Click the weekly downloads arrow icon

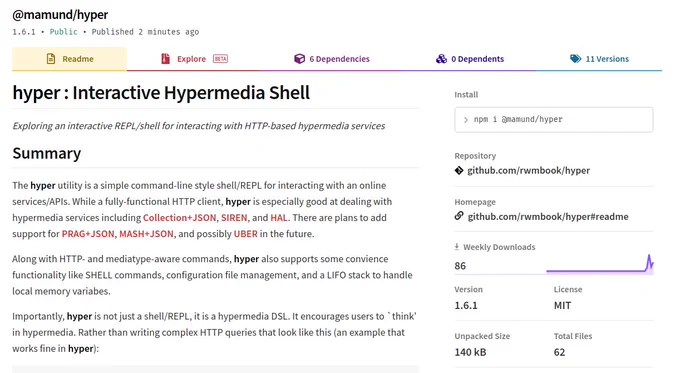click(x=457, y=247)
